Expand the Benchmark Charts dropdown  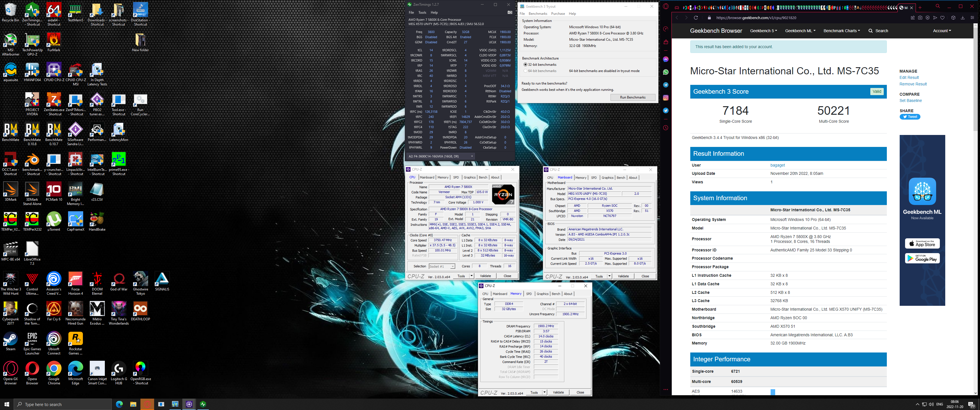[x=842, y=31]
